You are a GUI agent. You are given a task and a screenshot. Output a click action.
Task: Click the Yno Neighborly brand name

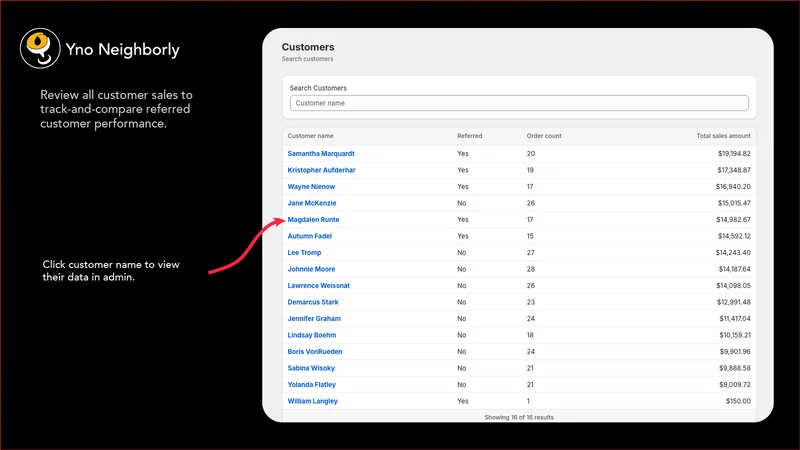pos(122,49)
